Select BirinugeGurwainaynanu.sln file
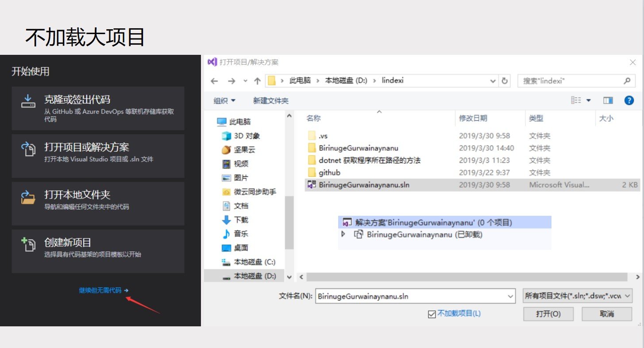 click(x=472, y=185)
